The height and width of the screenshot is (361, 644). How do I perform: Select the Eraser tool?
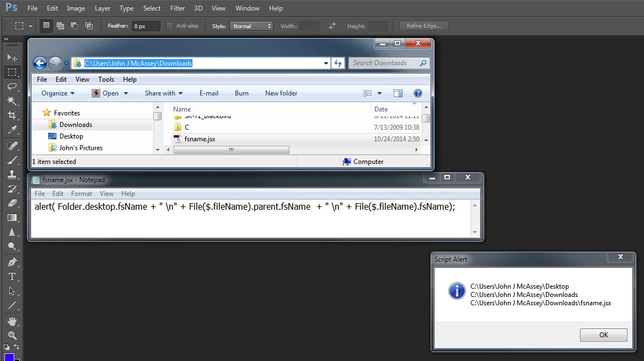pyautogui.click(x=12, y=203)
